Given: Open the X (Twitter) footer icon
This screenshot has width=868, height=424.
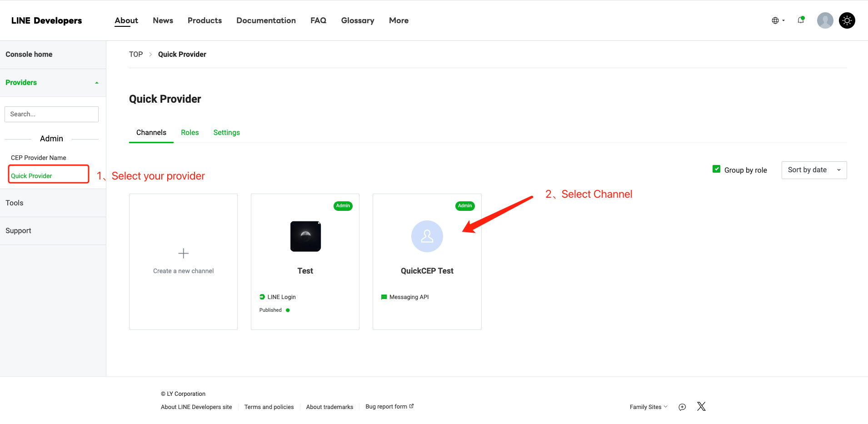Looking at the screenshot, I should point(701,406).
